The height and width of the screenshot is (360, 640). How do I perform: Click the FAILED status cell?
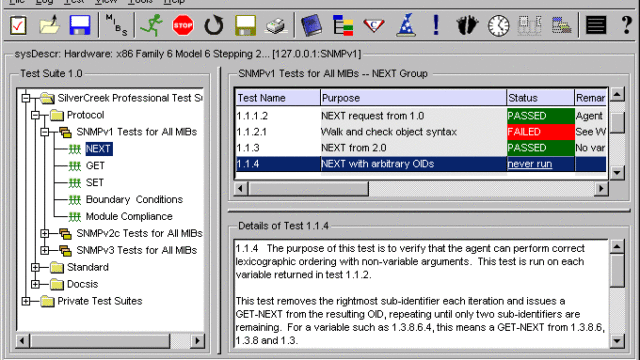pos(540,132)
